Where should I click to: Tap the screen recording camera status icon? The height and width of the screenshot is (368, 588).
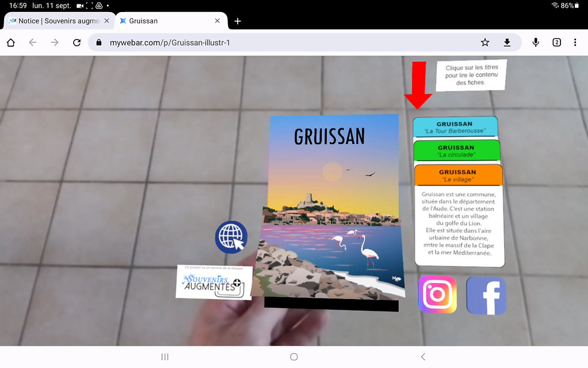pyautogui.click(x=80, y=5)
